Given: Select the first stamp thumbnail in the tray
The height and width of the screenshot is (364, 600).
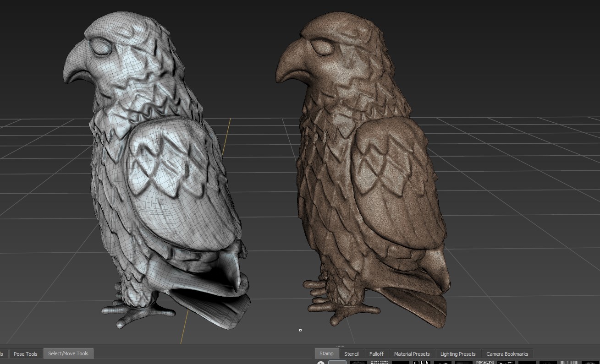Looking at the screenshot, I should (x=337, y=362).
